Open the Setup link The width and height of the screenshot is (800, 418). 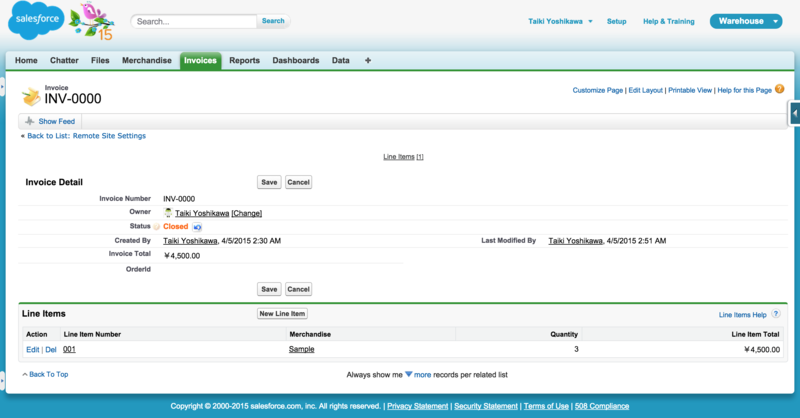616,21
